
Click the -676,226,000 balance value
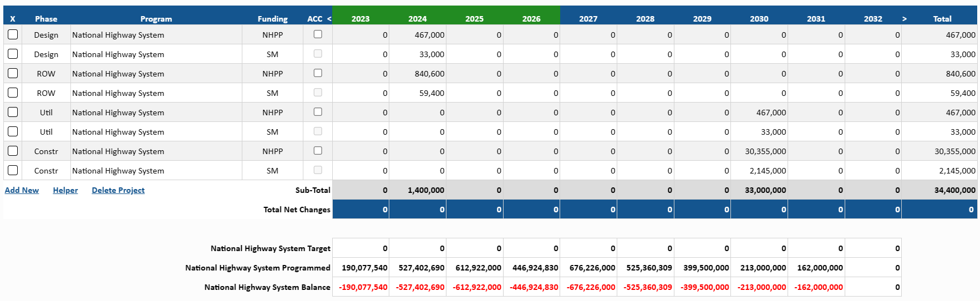(x=591, y=287)
